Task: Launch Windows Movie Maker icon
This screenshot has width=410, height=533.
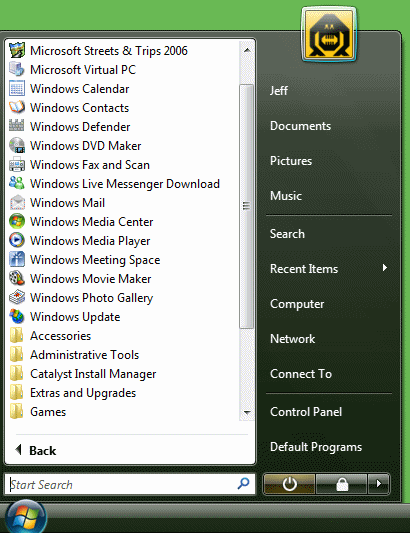Action: 17,279
